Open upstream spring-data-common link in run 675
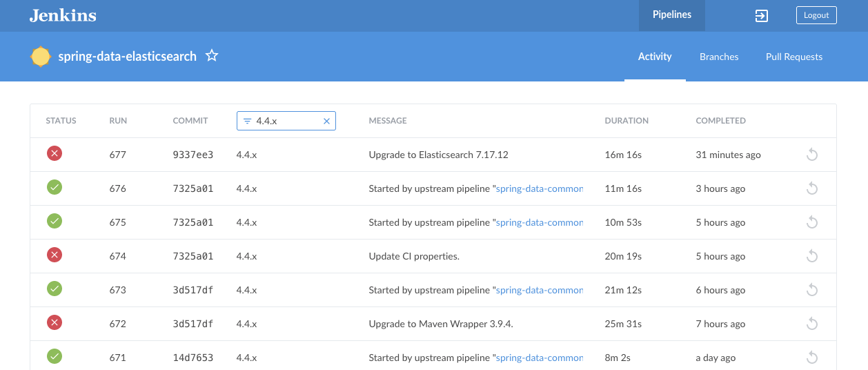Viewport: 868px width, 370px height. 540,222
